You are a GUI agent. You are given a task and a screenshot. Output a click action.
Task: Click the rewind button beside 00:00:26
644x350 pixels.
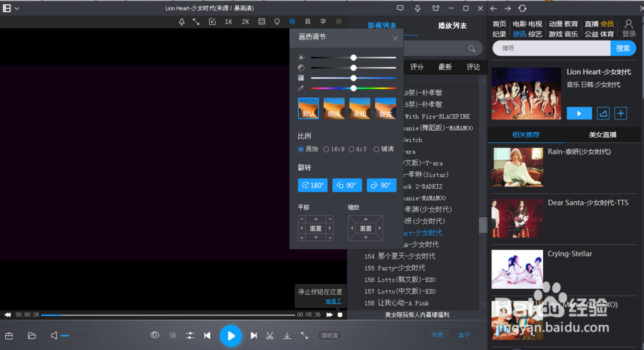[x=7, y=315]
